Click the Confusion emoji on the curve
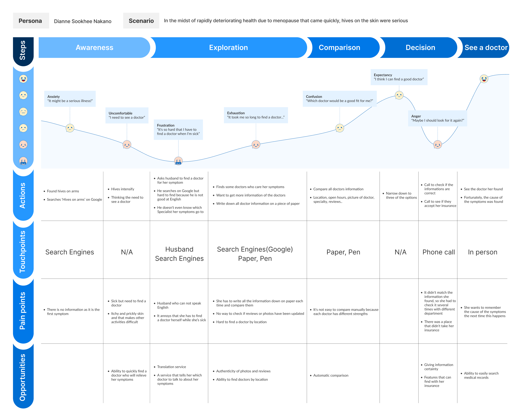 pos(340,128)
